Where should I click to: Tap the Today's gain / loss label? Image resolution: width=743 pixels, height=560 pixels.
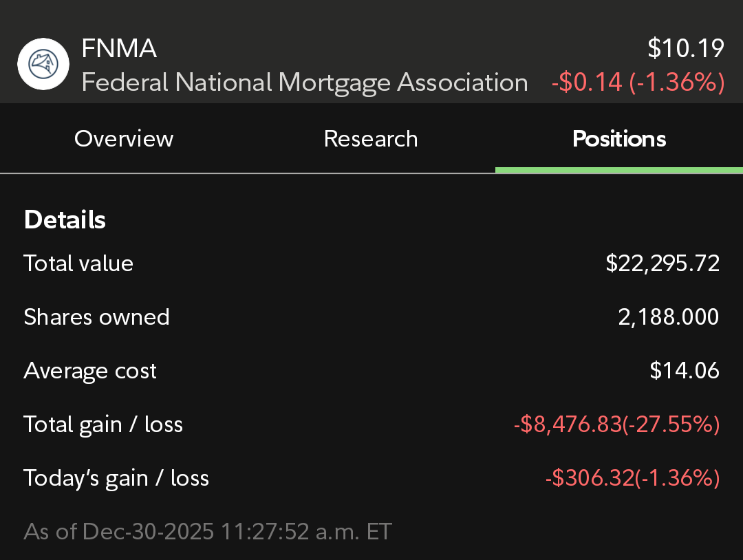[x=116, y=478]
